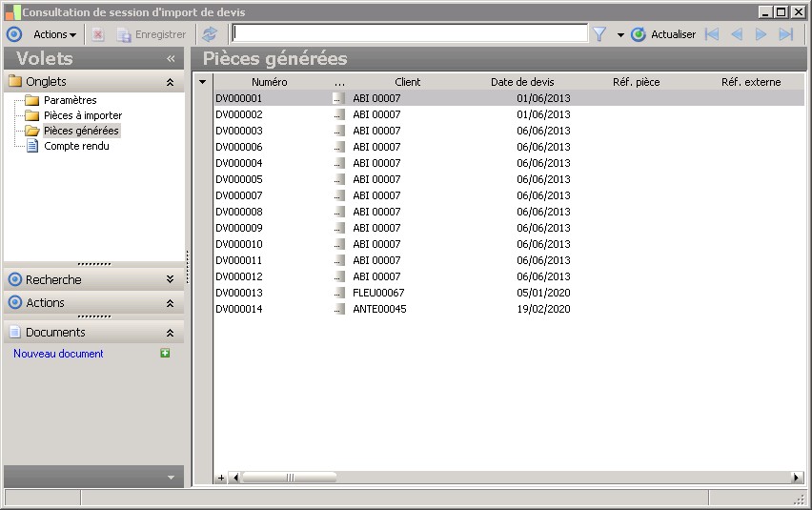Click the Recherche circle icon

tap(15, 279)
